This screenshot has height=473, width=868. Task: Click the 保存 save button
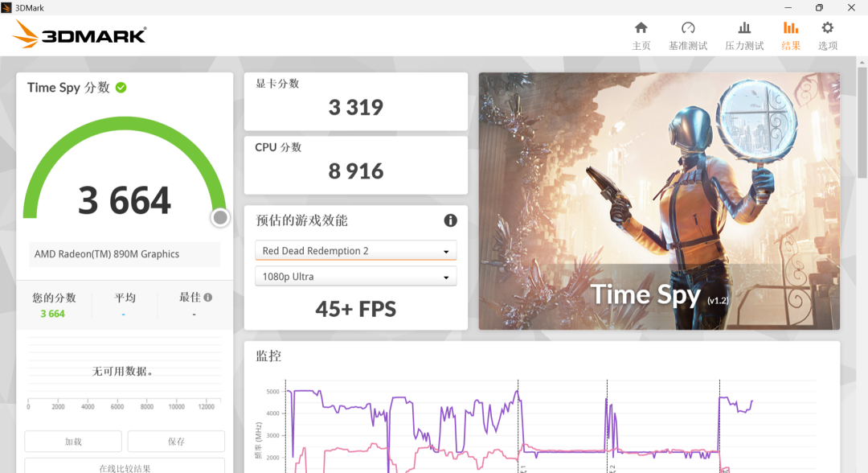(x=175, y=441)
